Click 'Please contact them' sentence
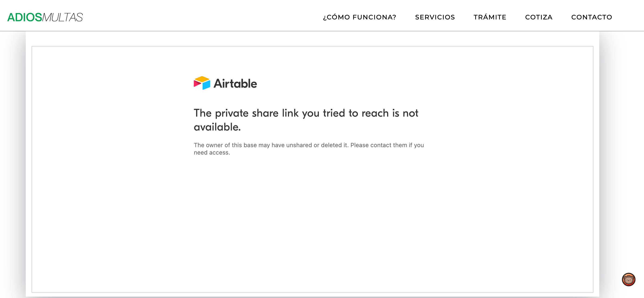The width and height of the screenshot is (644, 298). (x=379, y=145)
